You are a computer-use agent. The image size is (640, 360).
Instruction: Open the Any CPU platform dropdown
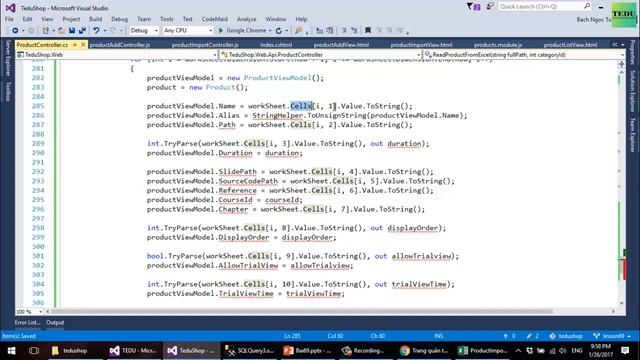point(188,31)
